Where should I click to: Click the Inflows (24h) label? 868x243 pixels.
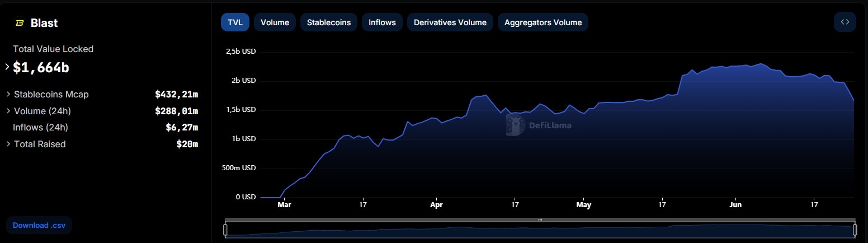[x=40, y=127]
